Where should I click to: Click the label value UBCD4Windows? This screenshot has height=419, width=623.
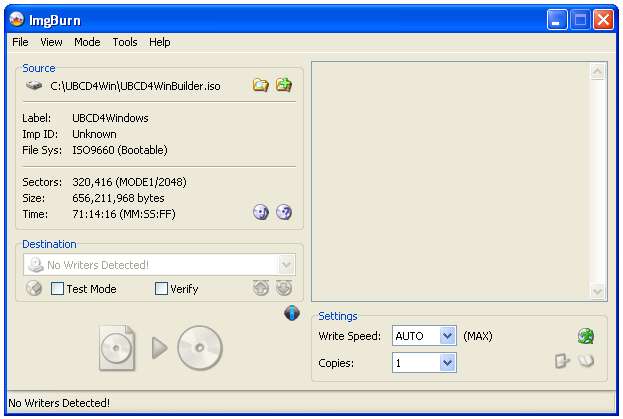click(110, 118)
